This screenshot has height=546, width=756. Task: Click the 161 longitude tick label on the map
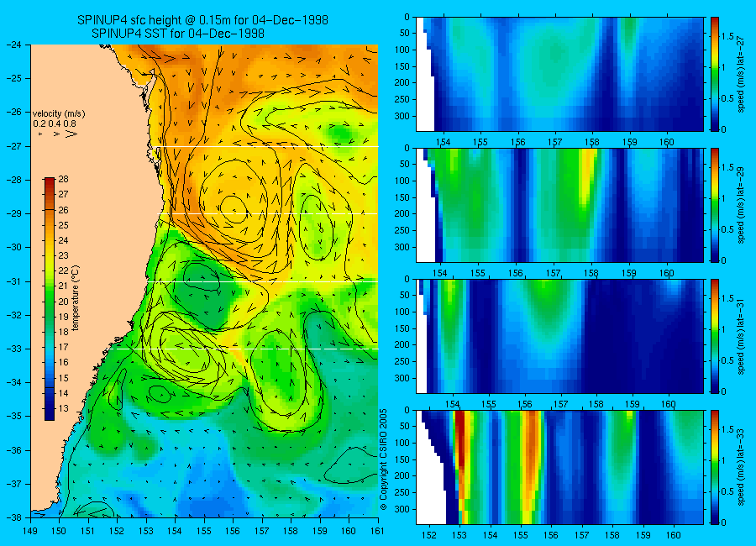coord(377,531)
